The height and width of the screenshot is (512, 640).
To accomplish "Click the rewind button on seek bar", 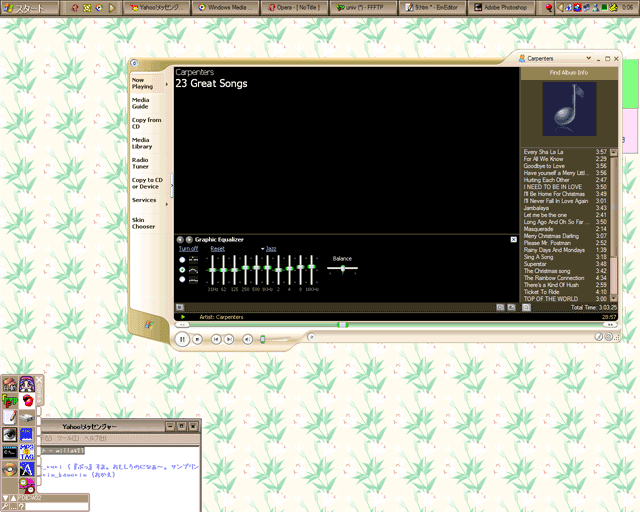I will (x=182, y=325).
